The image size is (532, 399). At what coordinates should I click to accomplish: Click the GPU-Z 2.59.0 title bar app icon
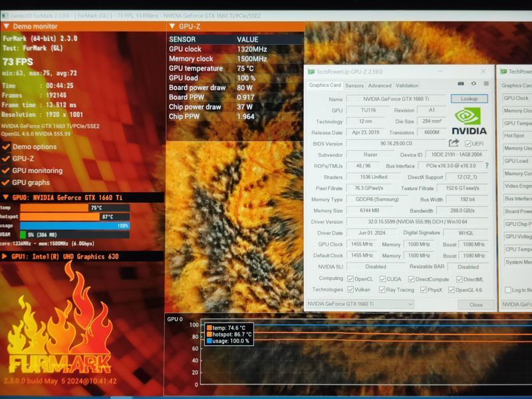(x=311, y=72)
